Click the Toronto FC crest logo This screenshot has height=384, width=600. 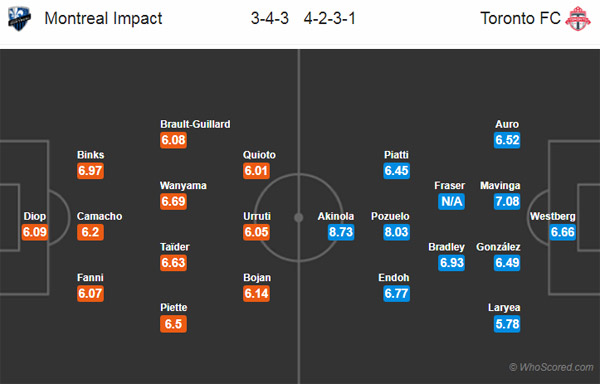[578, 18]
